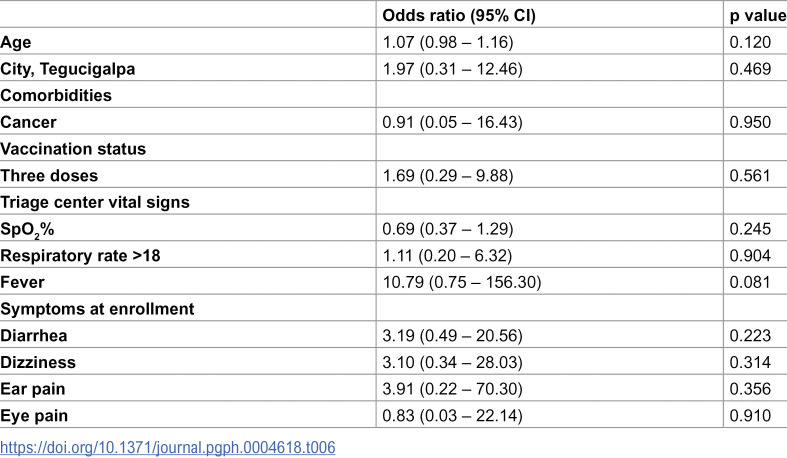Image resolution: width=787 pixels, height=458 pixels.
Task: Select the Eye pain p value 0.910
Action: (x=750, y=415)
